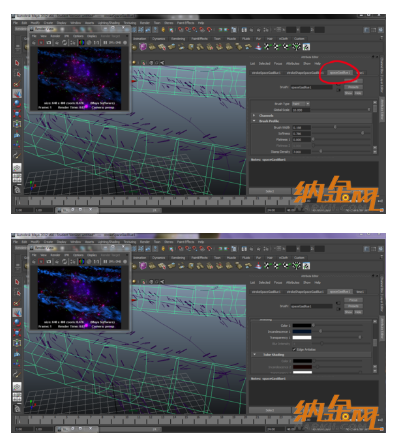Screen dimensions: 412x440
Task: Click Show button in upper Attribute Editor
Action: pyautogui.click(x=348, y=93)
